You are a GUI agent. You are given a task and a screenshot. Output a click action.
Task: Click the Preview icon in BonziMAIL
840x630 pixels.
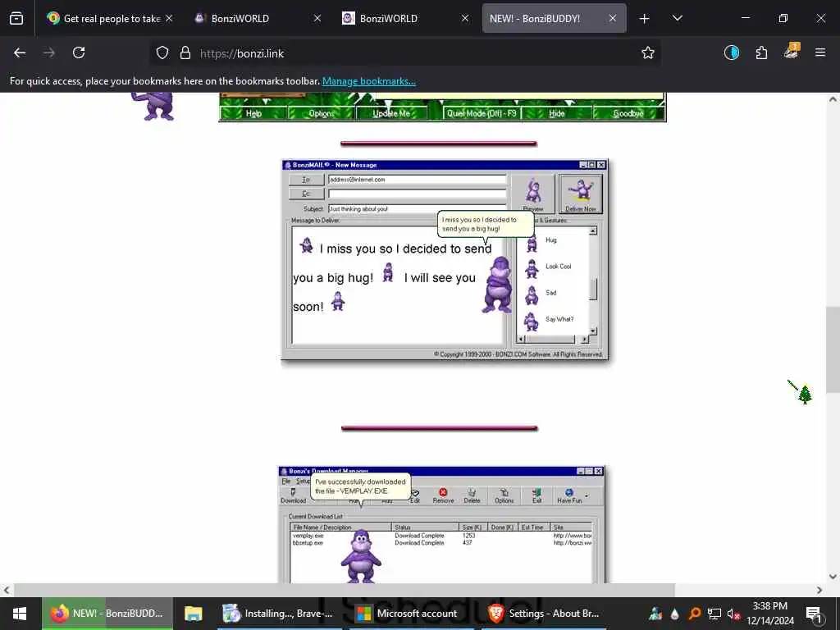pyautogui.click(x=533, y=194)
